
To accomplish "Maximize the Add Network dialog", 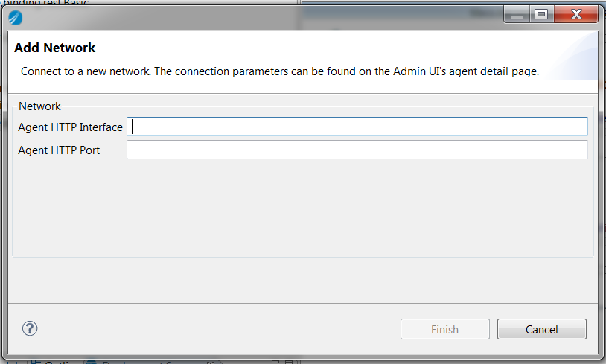I will (541, 14).
